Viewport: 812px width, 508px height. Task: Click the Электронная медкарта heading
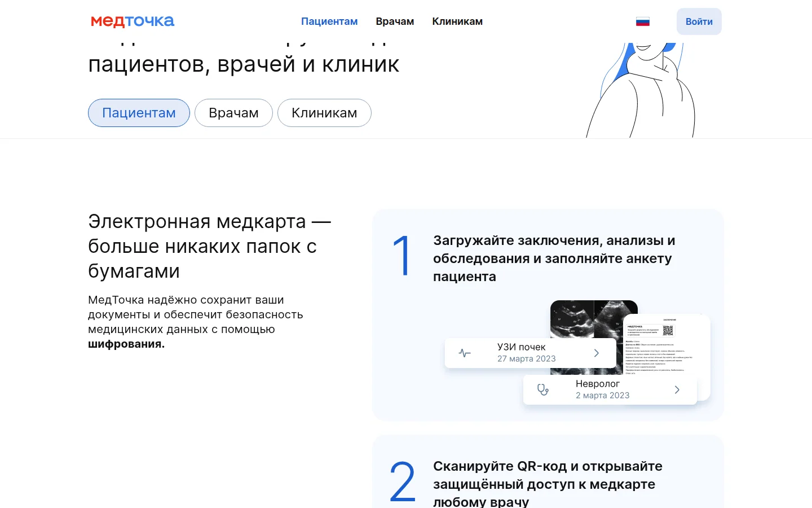coord(210,246)
